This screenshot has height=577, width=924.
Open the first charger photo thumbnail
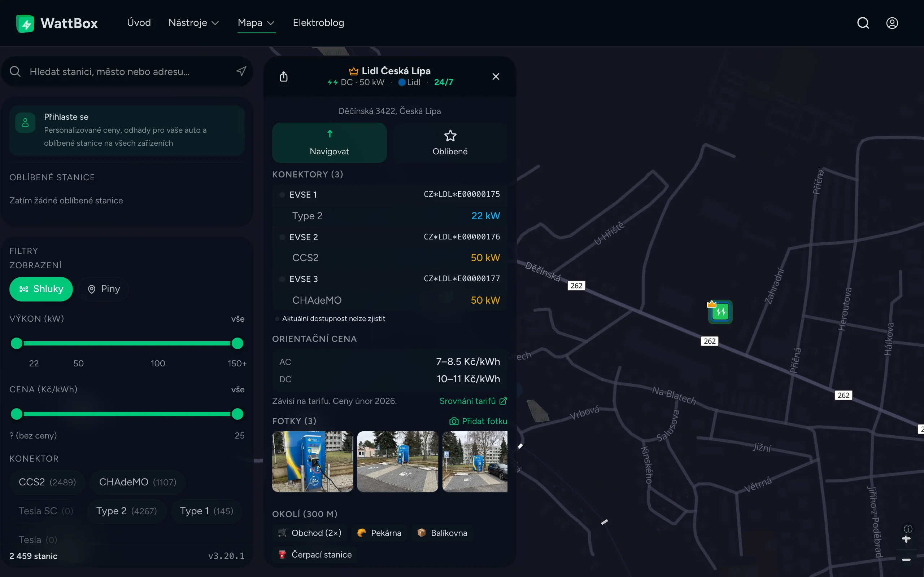pyautogui.click(x=312, y=461)
